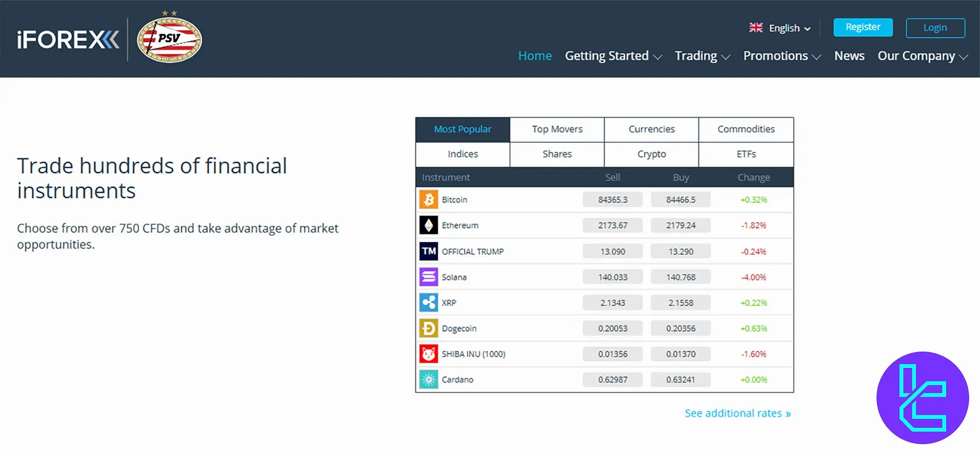The image size is (980, 455).
Task: Click the OFFICIAL TRUMP instrument name
Action: [x=473, y=251]
